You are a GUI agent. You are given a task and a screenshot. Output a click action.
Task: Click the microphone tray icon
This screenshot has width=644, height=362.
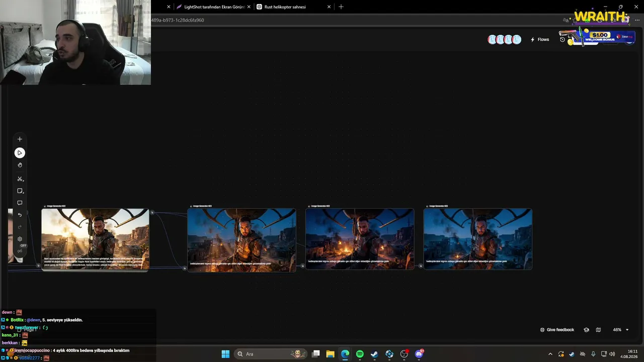[594, 354]
